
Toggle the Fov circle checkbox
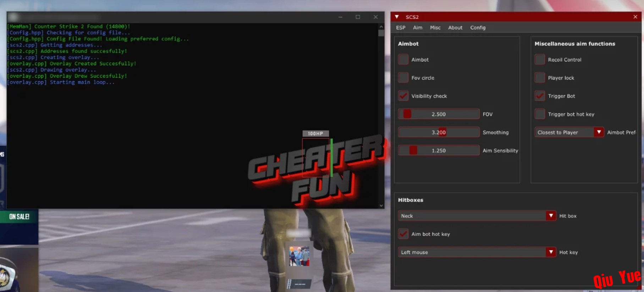[403, 78]
